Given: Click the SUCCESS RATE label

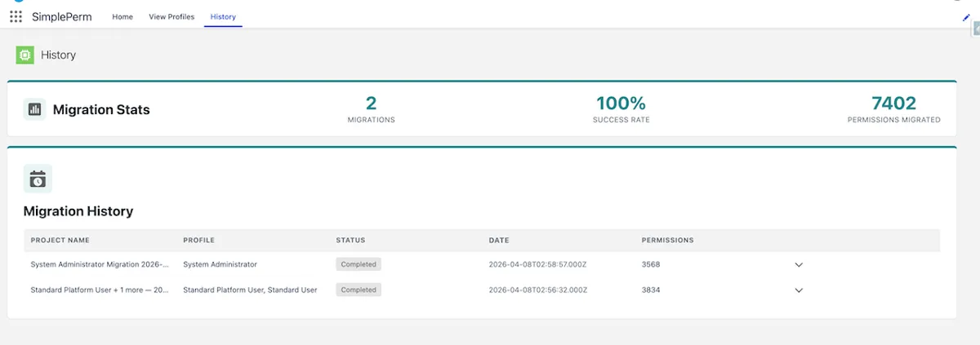Looking at the screenshot, I should 621,120.
